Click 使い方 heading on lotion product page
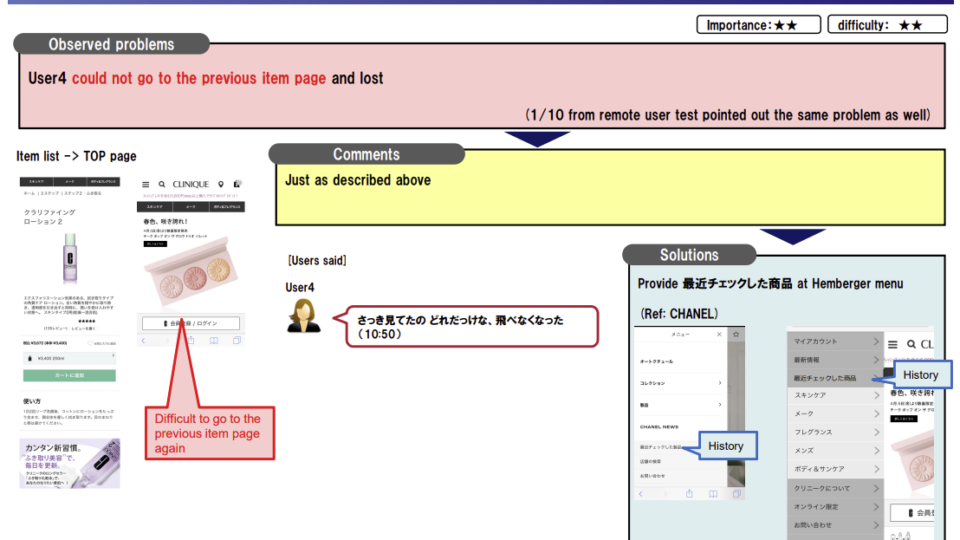Screen dimensions: 960x540 click(32, 401)
